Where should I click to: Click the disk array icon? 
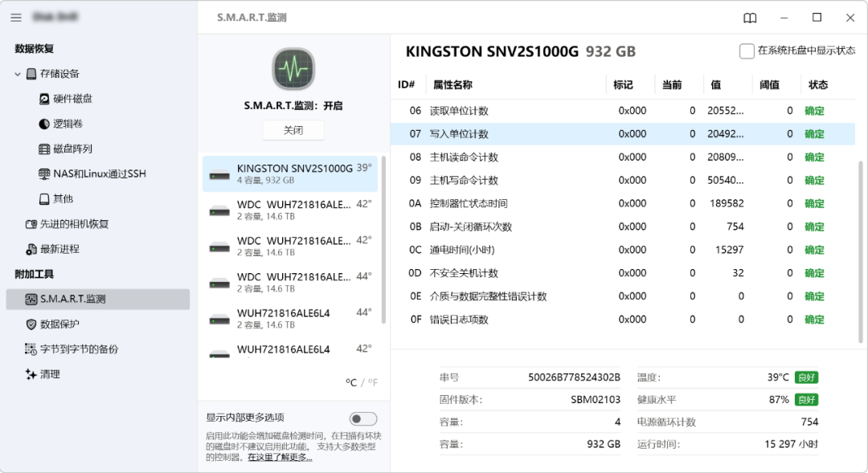pyautogui.click(x=44, y=149)
